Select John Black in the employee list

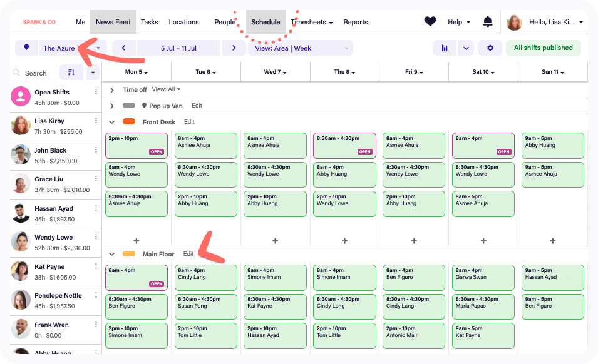point(56,155)
